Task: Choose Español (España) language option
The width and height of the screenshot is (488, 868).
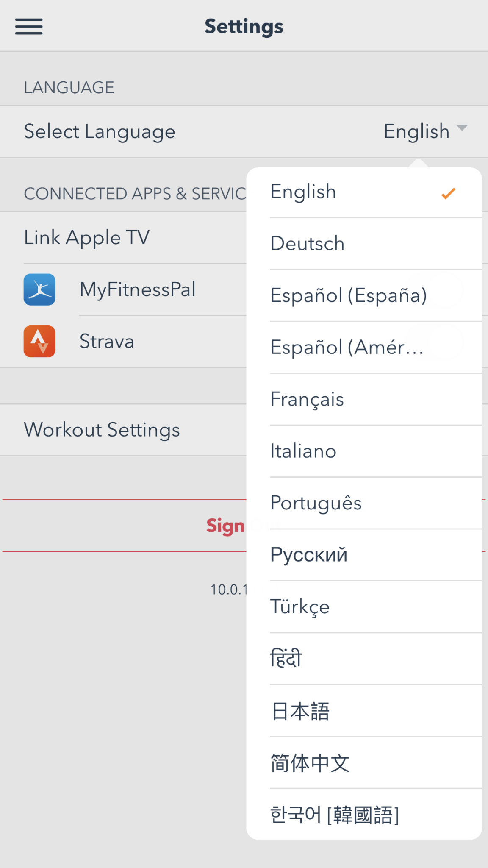Action: pyautogui.click(x=349, y=295)
